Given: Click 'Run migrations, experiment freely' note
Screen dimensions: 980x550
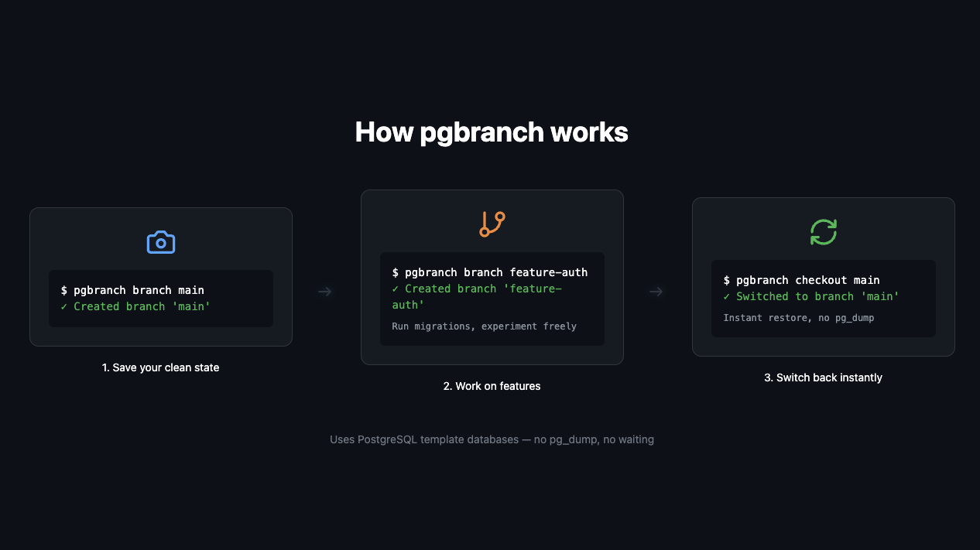Looking at the screenshot, I should pos(485,326).
